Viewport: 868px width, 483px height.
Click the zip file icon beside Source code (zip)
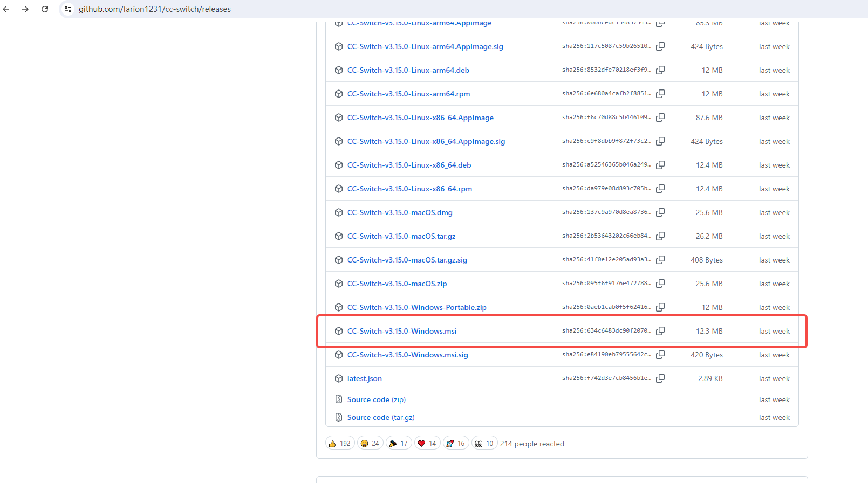pyautogui.click(x=339, y=399)
